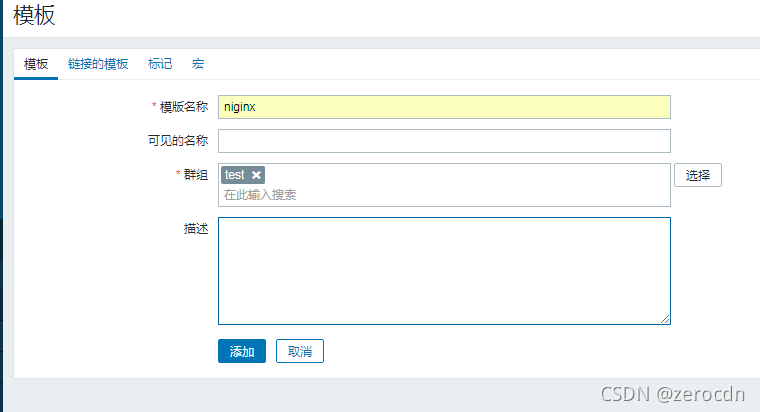The height and width of the screenshot is (412, 760).
Task: Select the test group tag label
Action: pos(235,175)
